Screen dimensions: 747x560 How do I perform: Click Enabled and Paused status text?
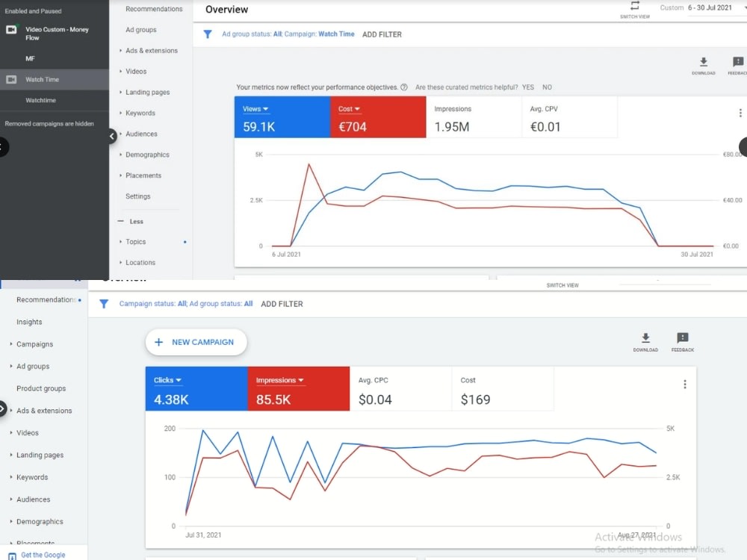point(33,11)
